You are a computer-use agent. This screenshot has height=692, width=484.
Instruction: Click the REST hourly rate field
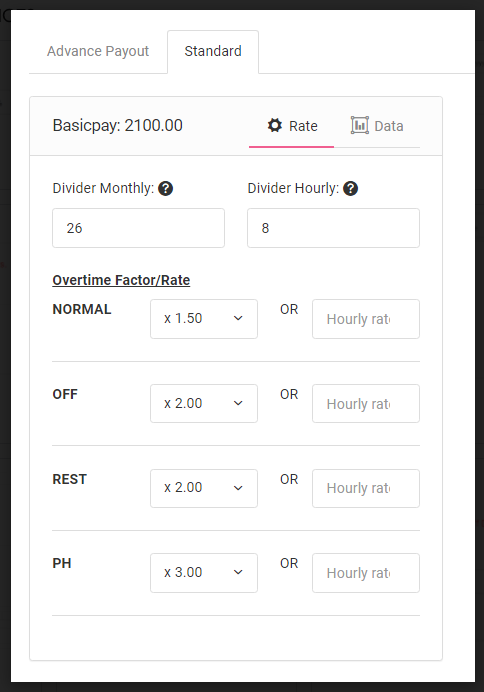pyautogui.click(x=366, y=488)
